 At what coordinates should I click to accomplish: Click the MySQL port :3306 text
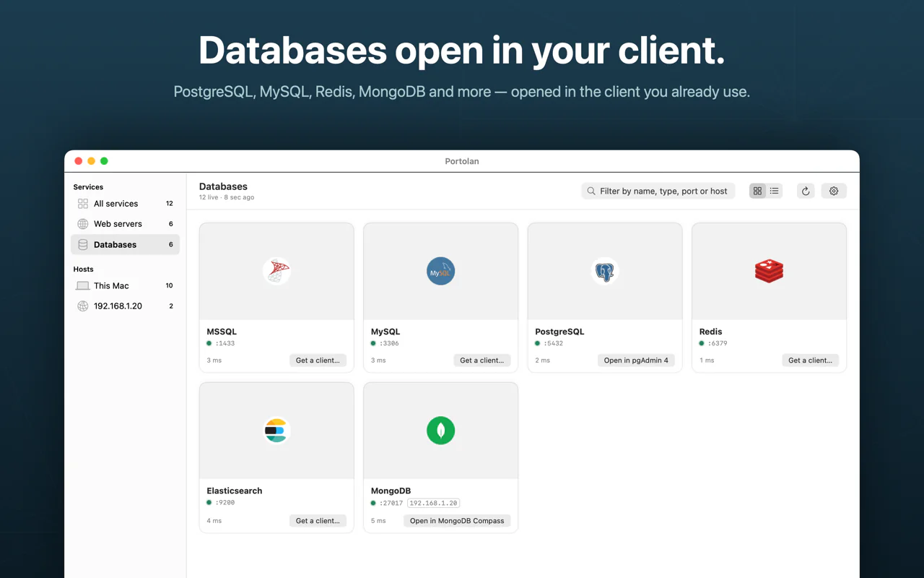(389, 344)
